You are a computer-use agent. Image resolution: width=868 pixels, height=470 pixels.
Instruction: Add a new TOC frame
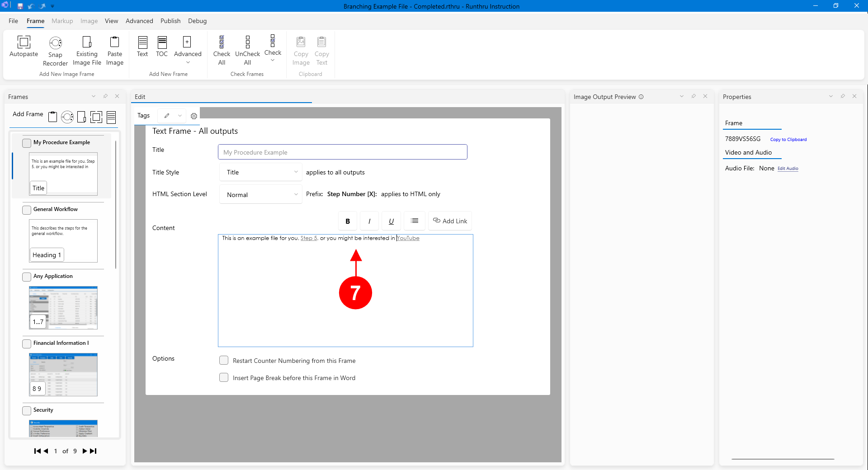pyautogui.click(x=162, y=42)
